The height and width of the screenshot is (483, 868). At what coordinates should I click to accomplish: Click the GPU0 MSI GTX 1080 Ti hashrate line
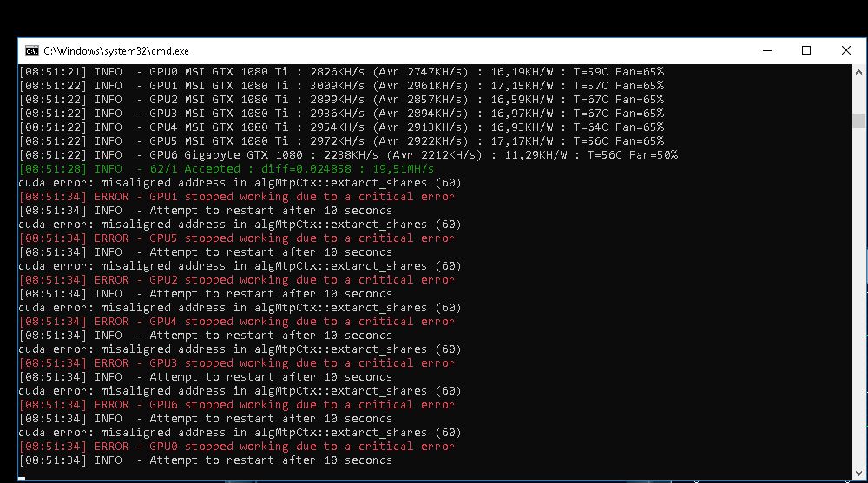coord(341,72)
